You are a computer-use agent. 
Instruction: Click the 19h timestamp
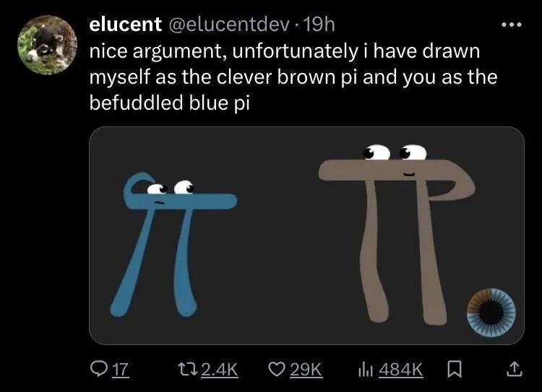pyautogui.click(x=318, y=25)
